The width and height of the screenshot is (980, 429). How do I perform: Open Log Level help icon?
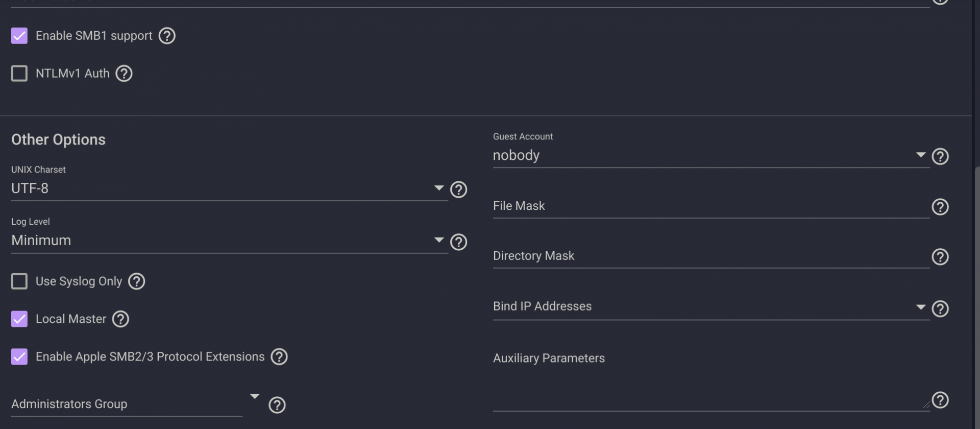coord(458,242)
